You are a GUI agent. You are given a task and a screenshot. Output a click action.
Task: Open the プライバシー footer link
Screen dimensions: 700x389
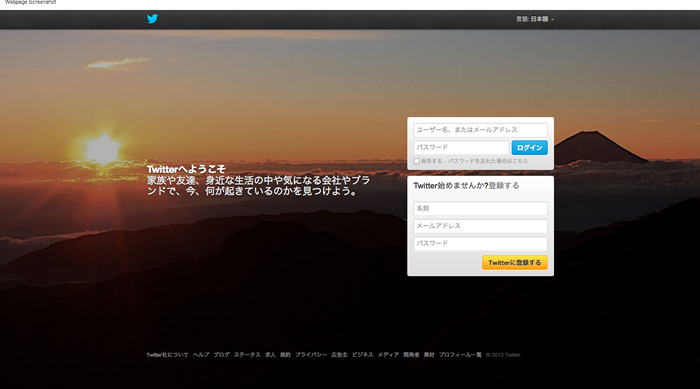tap(311, 355)
